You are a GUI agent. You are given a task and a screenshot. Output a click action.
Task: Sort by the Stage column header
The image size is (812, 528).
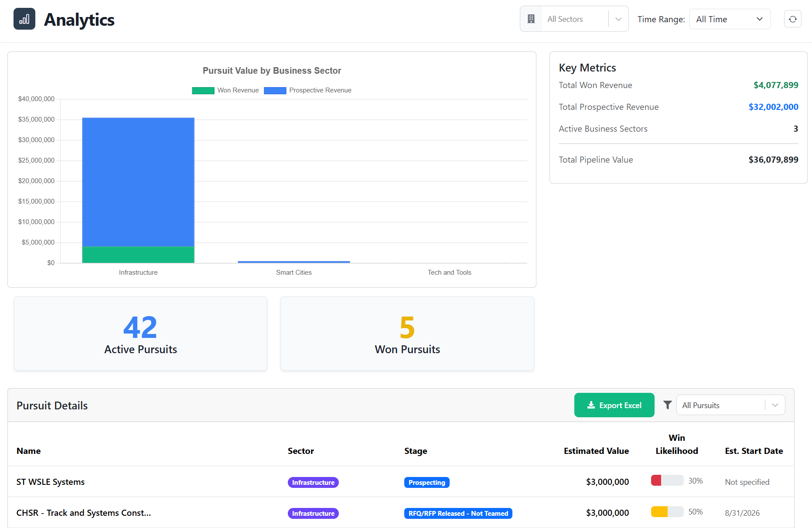click(415, 451)
